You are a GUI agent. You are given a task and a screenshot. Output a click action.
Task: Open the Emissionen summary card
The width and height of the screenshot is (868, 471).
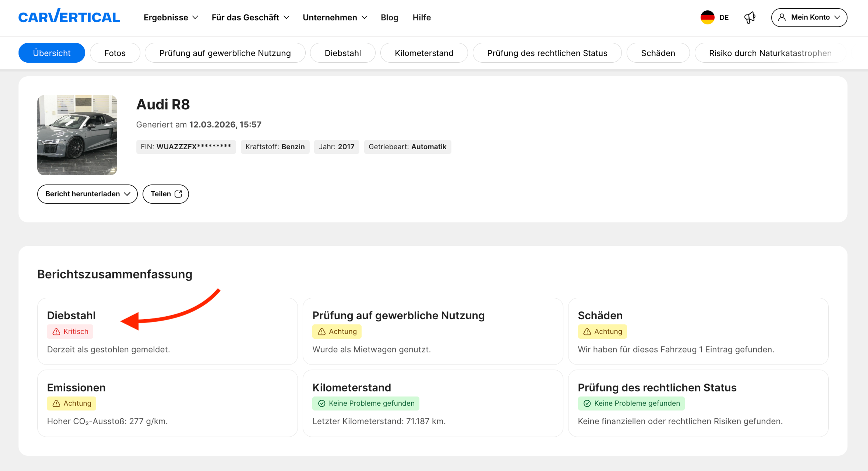(167, 403)
